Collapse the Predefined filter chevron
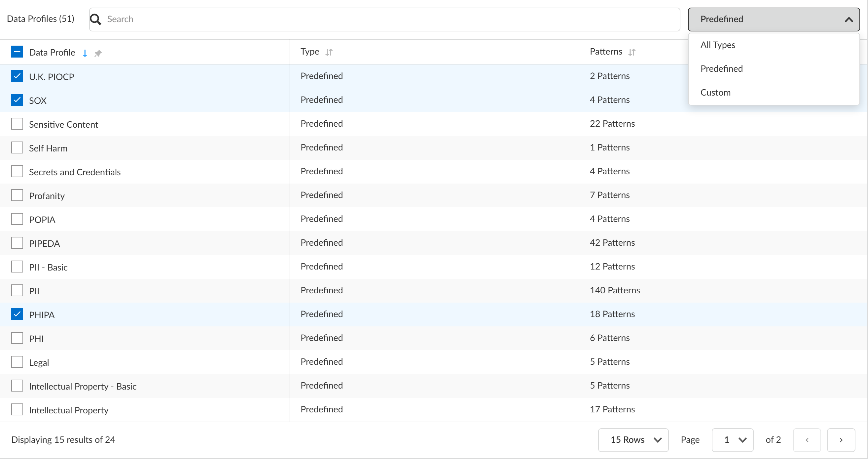This screenshot has width=868, height=459. pos(849,20)
